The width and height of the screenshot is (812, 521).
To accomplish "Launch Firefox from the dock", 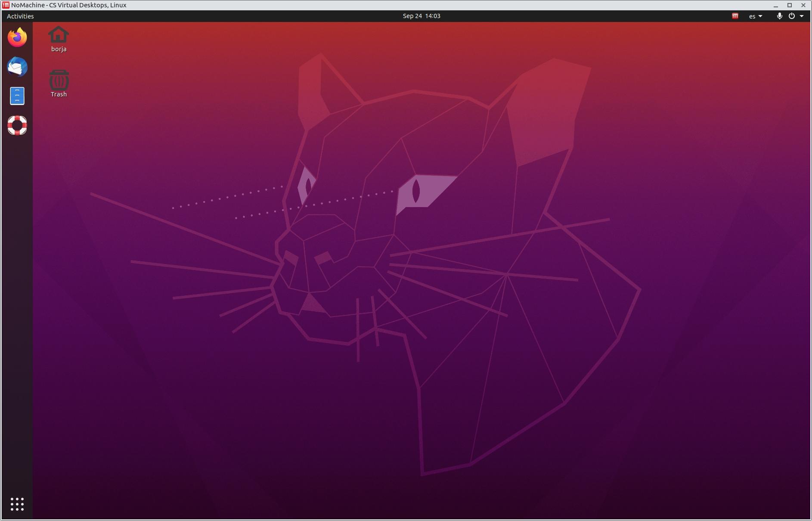I will click(17, 37).
